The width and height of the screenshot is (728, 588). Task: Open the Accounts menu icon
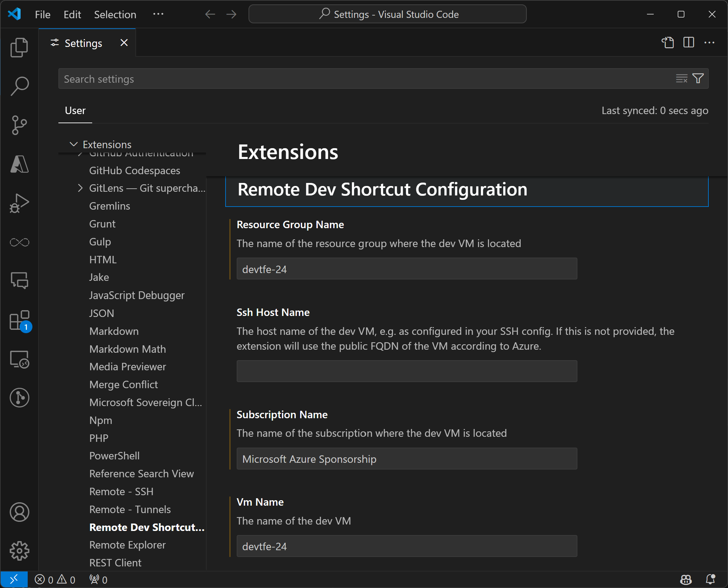19,512
